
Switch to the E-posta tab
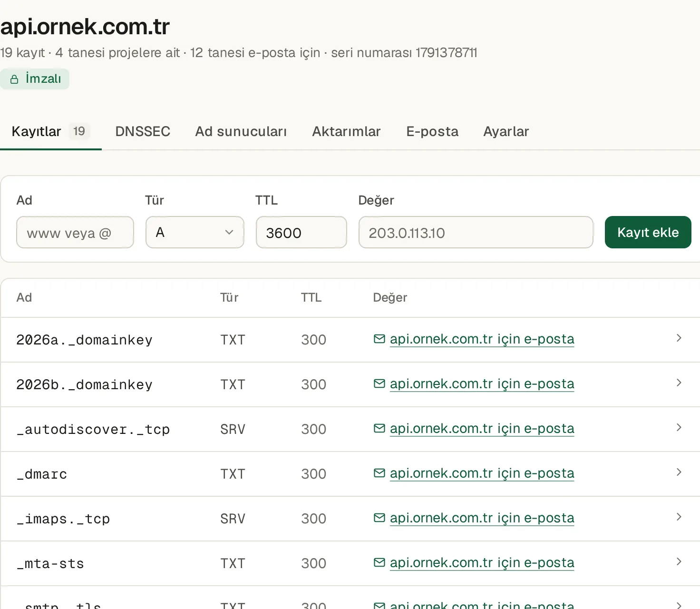coord(432,131)
